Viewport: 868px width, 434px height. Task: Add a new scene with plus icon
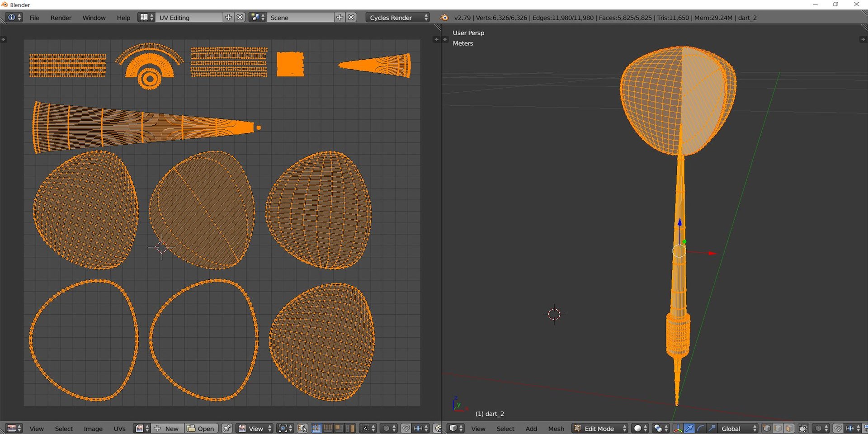pyautogui.click(x=340, y=17)
